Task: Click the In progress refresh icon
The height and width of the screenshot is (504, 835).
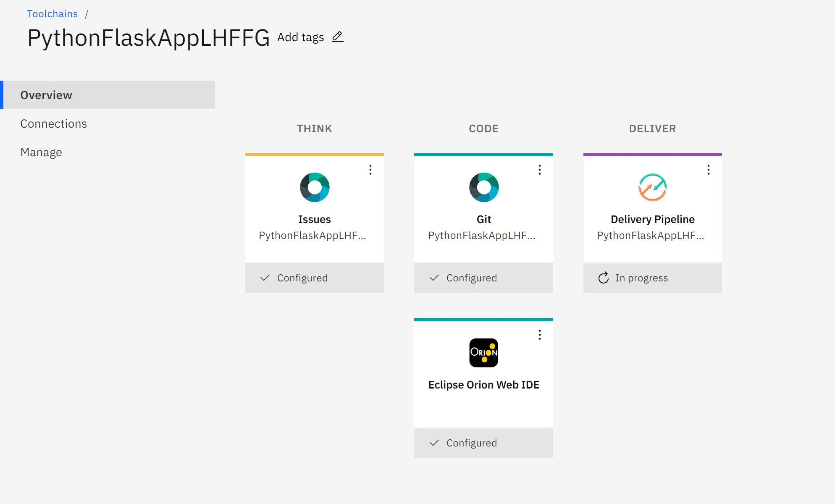Action: pyautogui.click(x=604, y=278)
